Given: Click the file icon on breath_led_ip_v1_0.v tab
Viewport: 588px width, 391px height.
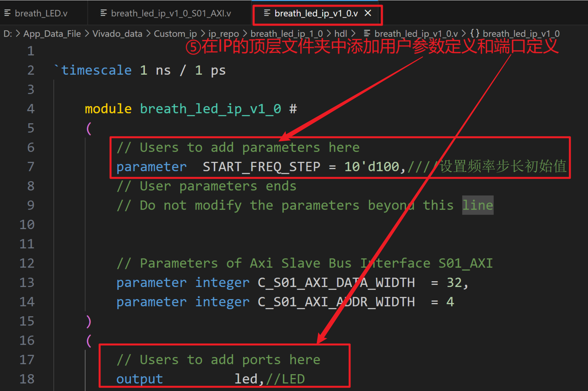Looking at the screenshot, I should (x=267, y=13).
